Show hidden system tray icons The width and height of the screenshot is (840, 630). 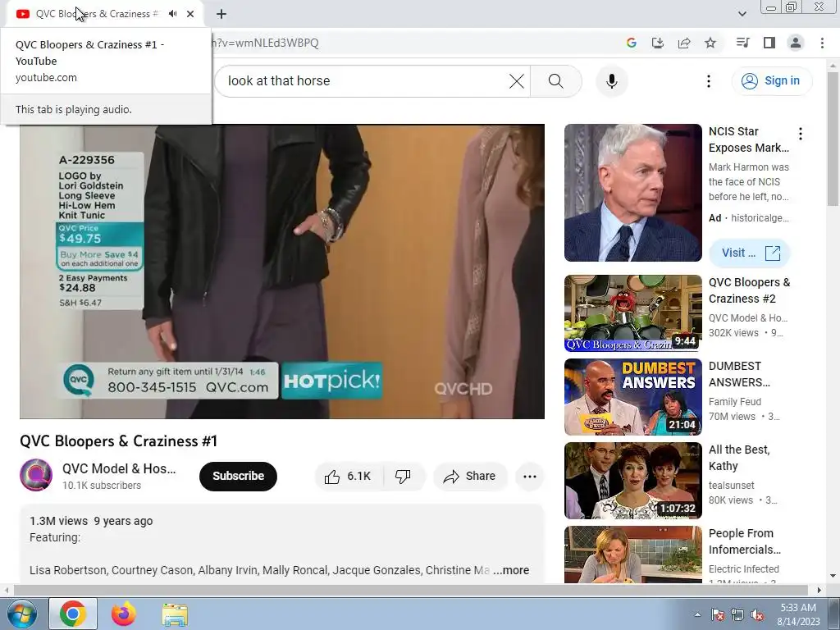point(697,614)
